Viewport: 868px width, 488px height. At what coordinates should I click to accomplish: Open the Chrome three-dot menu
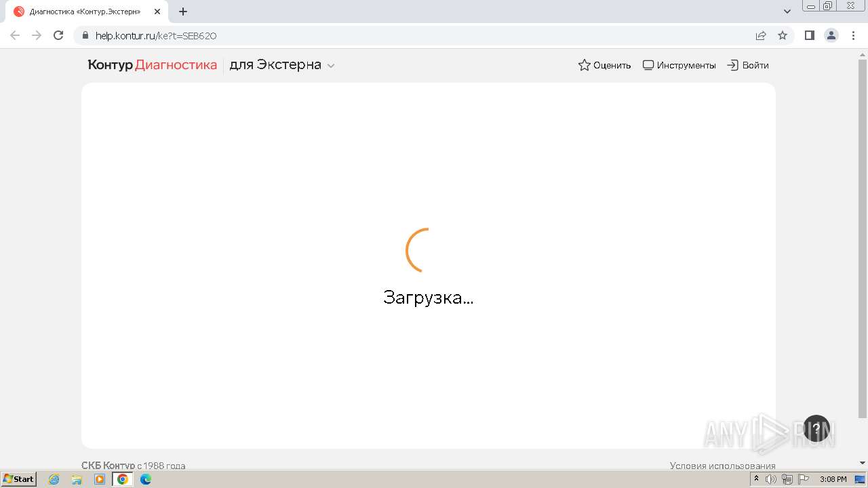[852, 35]
